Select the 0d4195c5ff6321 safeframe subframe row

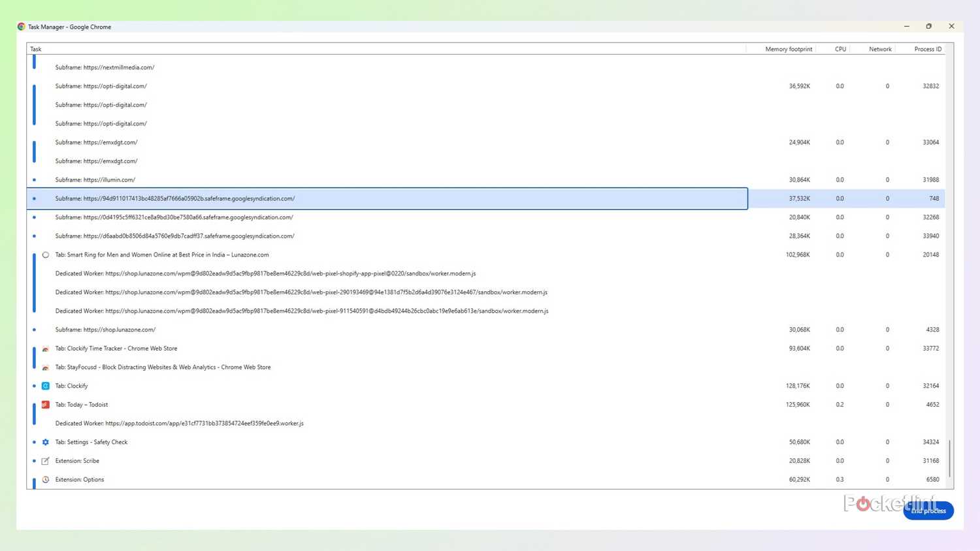pyautogui.click(x=485, y=217)
